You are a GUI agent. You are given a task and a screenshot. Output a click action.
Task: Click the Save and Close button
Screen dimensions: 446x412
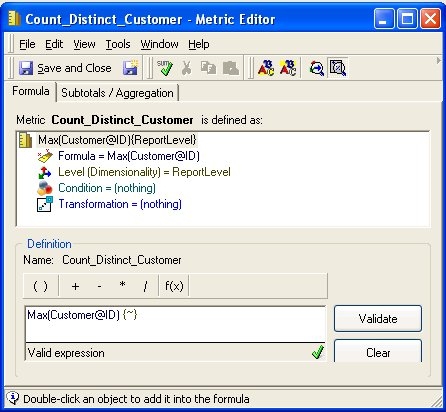click(x=65, y=68)
